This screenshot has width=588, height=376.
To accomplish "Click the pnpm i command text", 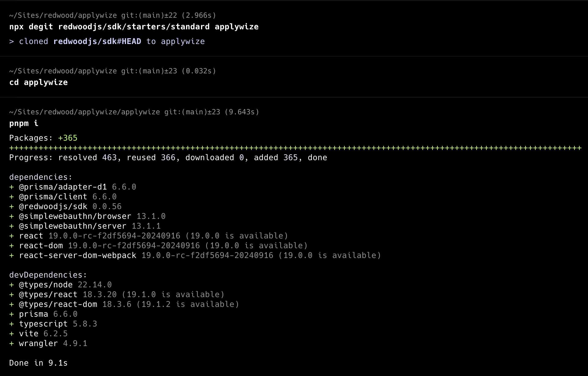I will [23, 123].
